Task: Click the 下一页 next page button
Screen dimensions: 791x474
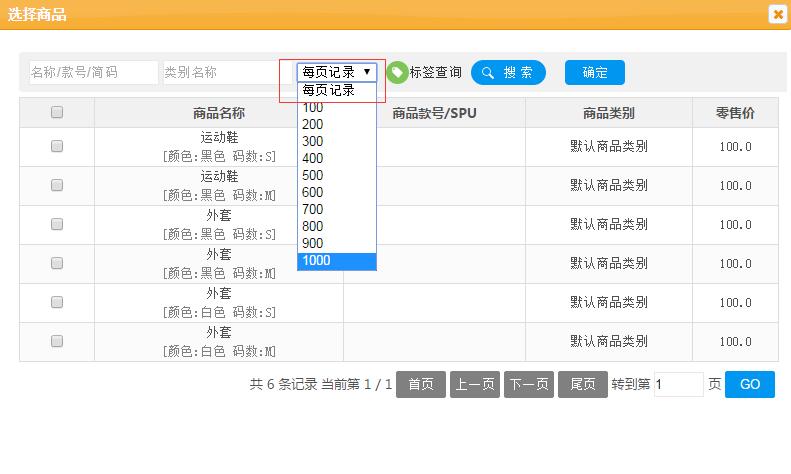Action: (529, 384)
